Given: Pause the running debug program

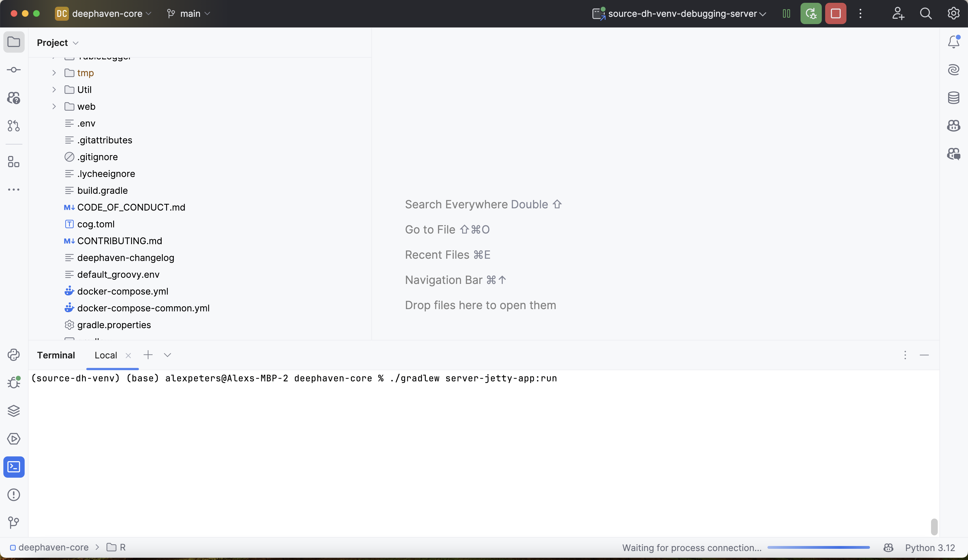Looking at the screenshot, I should click(786, 14).
